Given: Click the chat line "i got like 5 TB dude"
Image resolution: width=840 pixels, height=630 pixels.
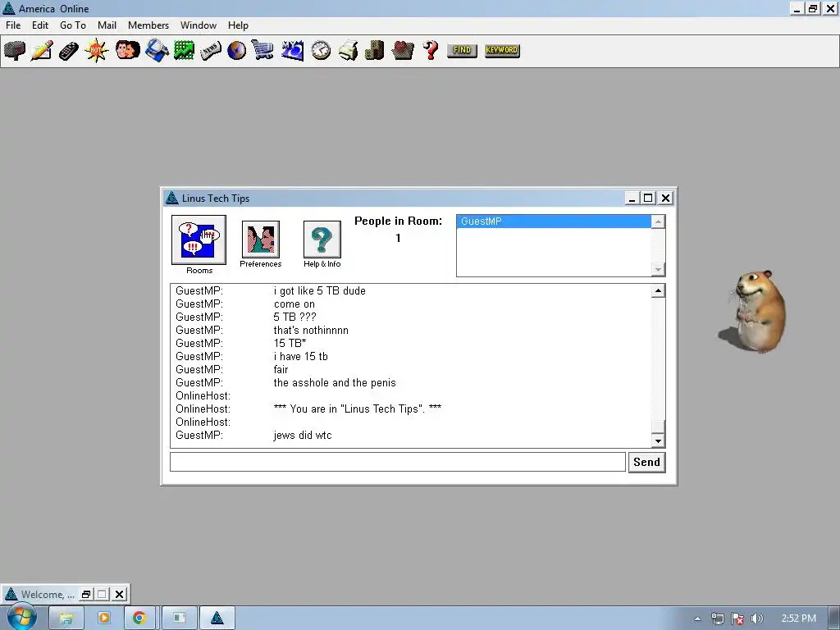Looking at the screenshot, I should [319, 291].
